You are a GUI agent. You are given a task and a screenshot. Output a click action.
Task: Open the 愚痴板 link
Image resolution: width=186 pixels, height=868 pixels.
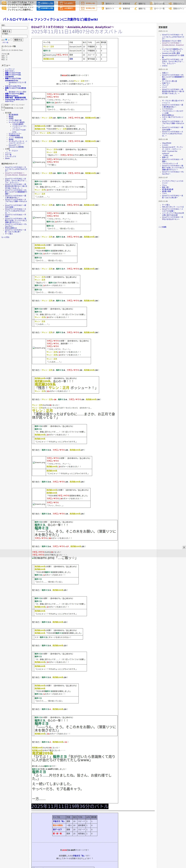click(11, 139)
